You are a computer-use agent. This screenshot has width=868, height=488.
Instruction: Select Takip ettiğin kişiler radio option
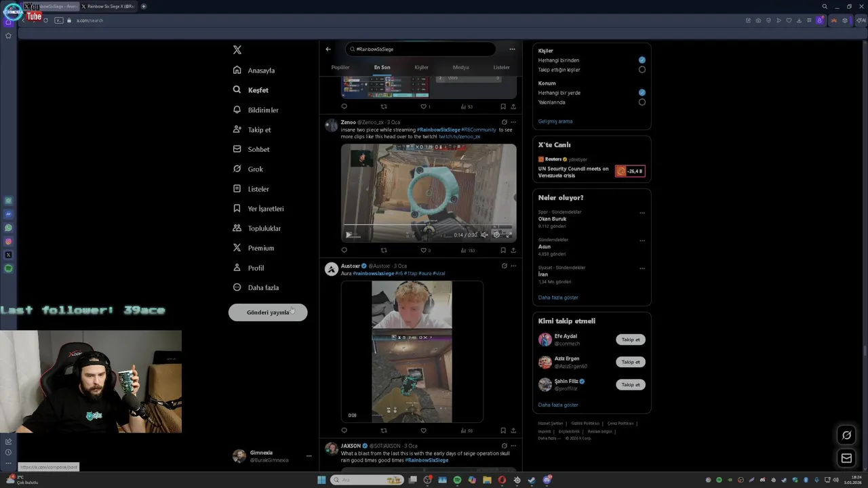coord(642,69)
